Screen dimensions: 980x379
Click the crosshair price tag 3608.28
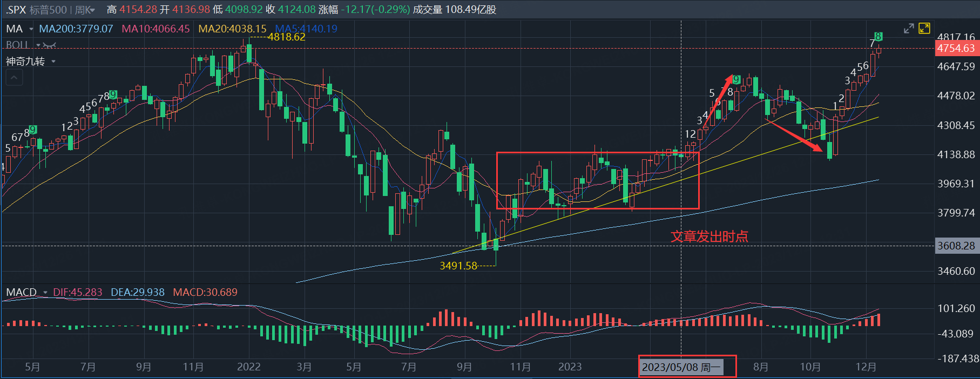(956, 246)
